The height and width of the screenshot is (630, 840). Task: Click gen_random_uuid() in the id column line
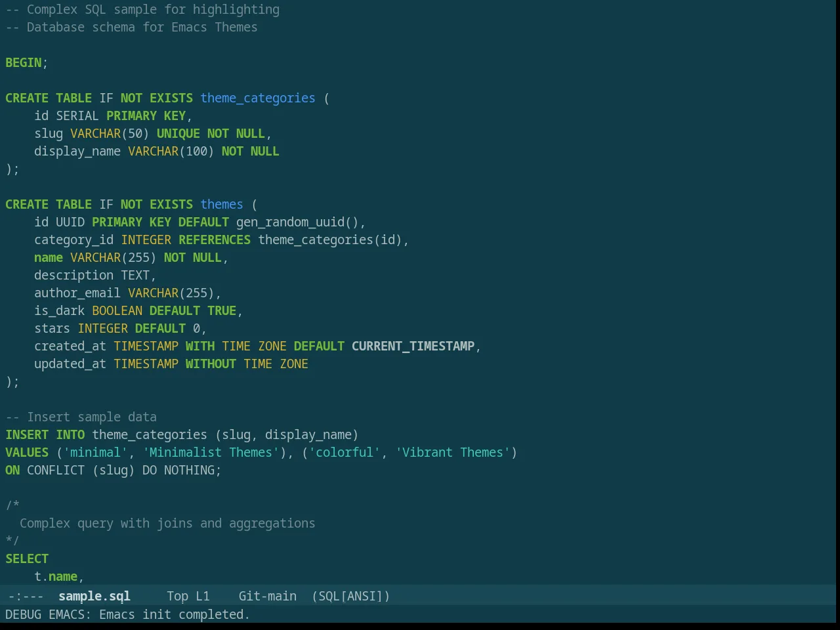click(297, 222)
